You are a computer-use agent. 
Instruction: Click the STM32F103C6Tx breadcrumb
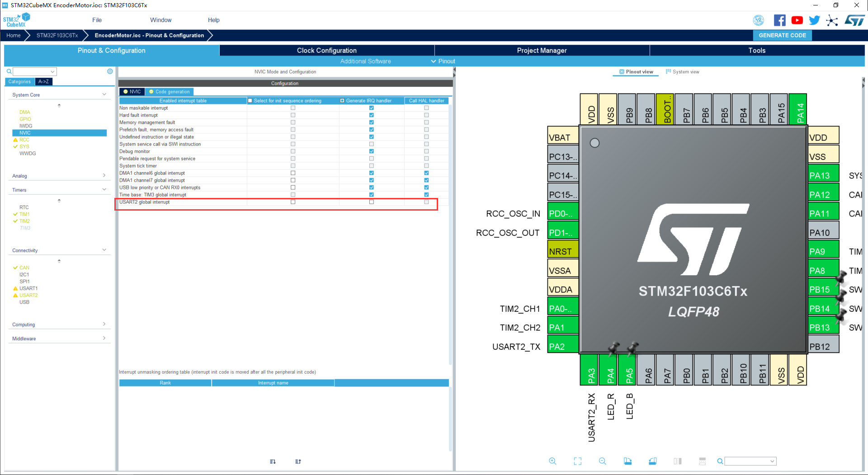57,35
